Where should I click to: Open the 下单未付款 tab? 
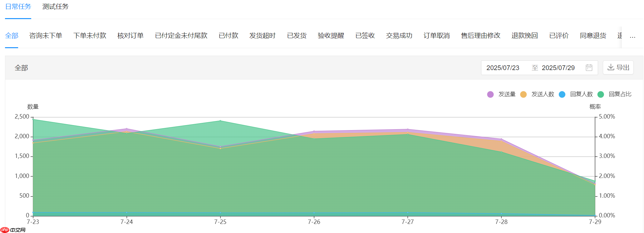point(90,36)
